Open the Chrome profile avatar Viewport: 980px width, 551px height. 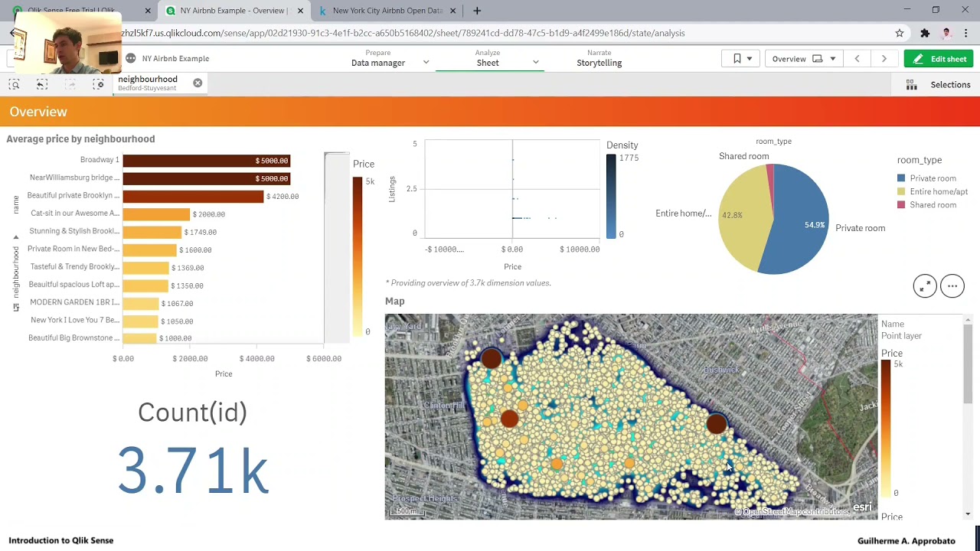pos(946,33)
